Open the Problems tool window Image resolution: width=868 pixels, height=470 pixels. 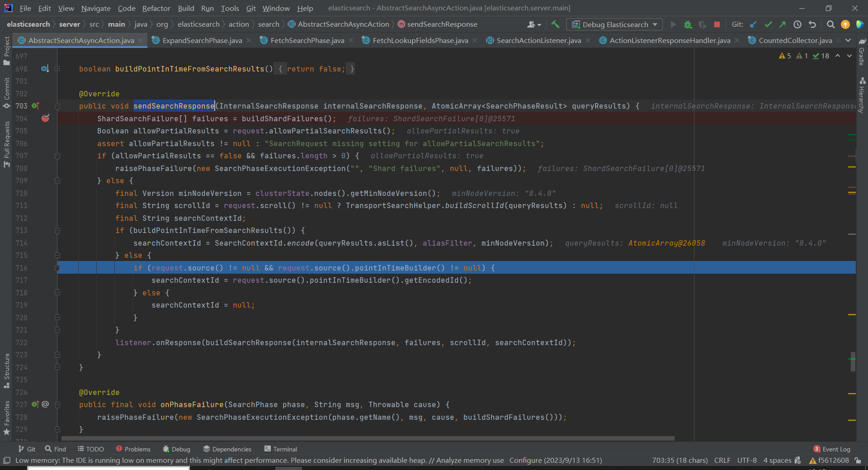tap(133, 449)
